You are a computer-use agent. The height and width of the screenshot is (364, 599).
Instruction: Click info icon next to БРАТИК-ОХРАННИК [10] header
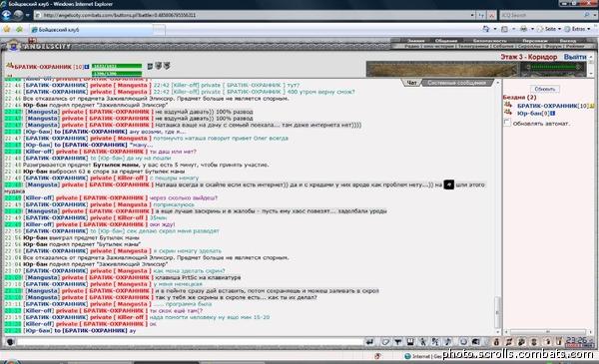tap(87, 67)
